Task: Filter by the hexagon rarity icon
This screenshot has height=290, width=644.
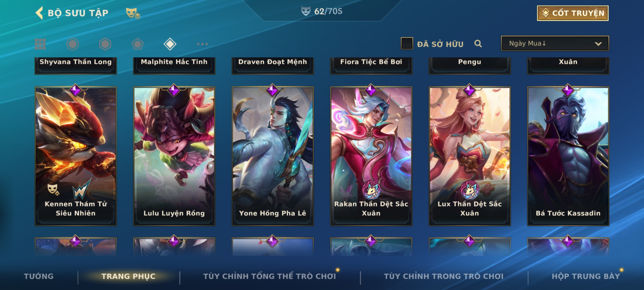Action: (x=105, y=44)
